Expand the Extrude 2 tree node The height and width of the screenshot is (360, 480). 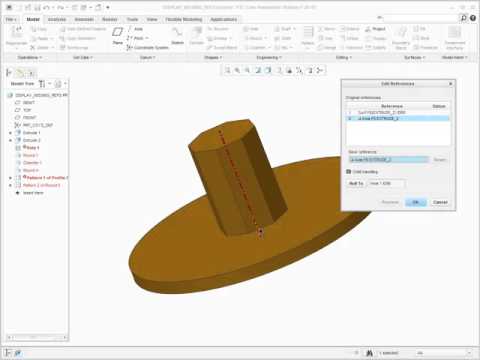click(10, 140)
